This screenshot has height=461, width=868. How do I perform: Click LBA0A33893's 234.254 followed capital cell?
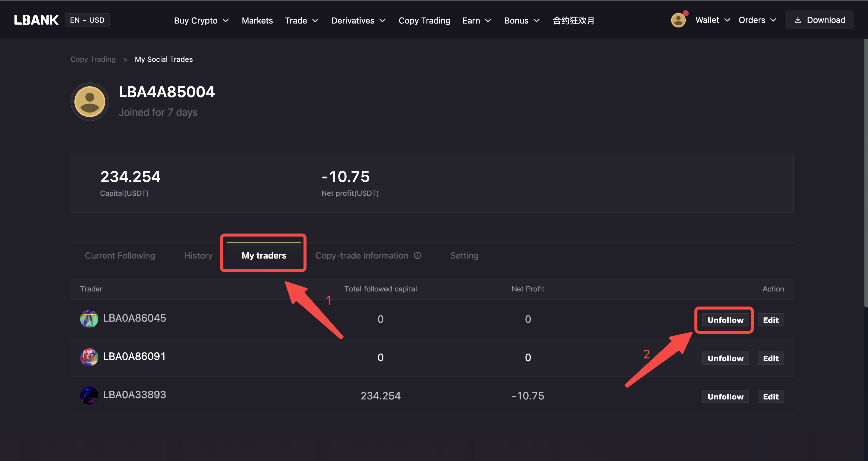click(x=380, y=396)
